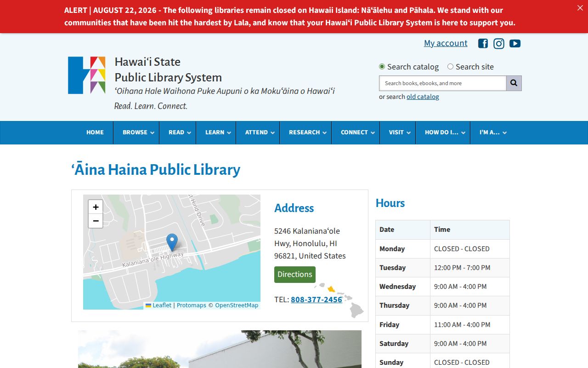Click the magnifying glass search button
Image resolution: width=588 pixels, height=368 pixels.
(x=514, y=83)
